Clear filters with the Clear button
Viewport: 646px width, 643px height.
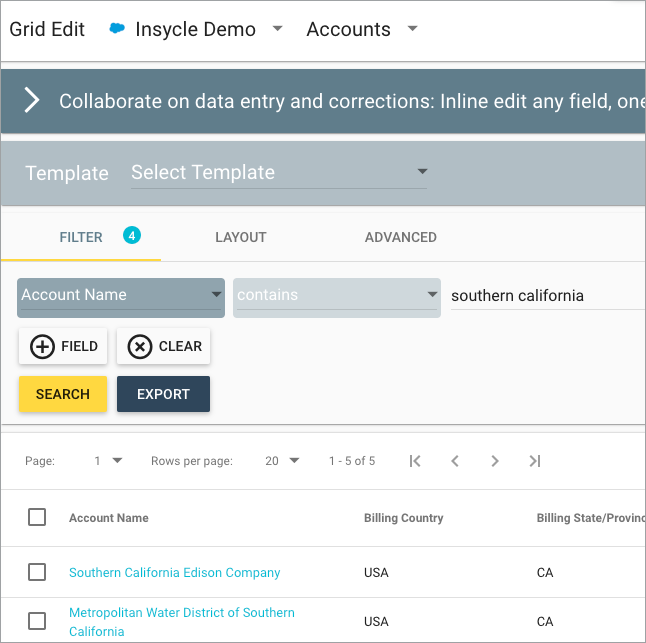pyautogui.click(x=163, y=347)
